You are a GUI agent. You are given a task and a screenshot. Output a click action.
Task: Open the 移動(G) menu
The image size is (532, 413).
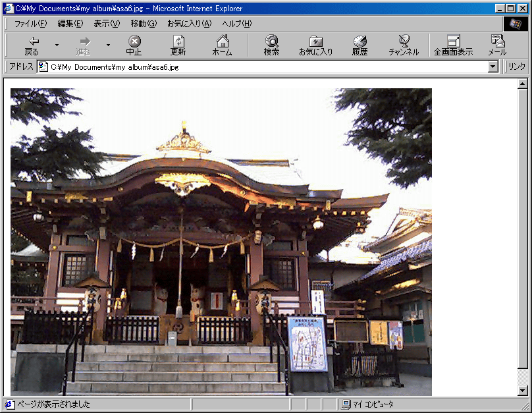pyautogui.click(x=144, y=24)
